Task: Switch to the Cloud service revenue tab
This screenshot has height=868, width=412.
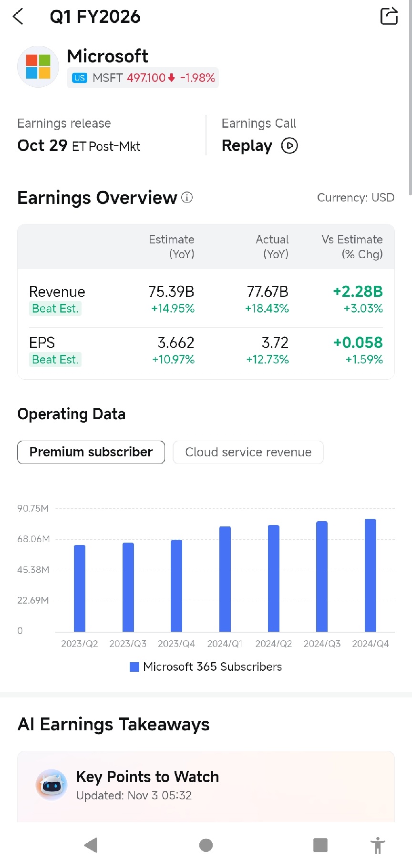Action: [248, 452]
